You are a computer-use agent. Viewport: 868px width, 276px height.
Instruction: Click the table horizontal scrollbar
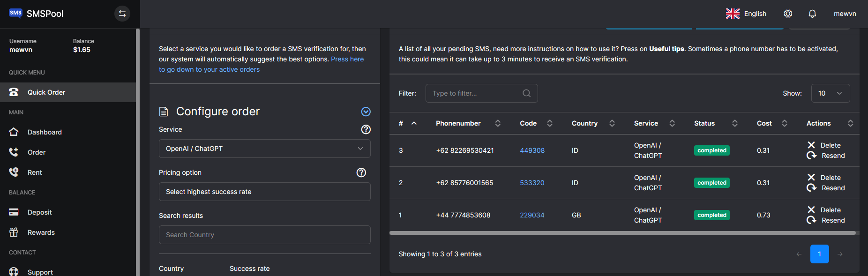click(x=622, y=233)
